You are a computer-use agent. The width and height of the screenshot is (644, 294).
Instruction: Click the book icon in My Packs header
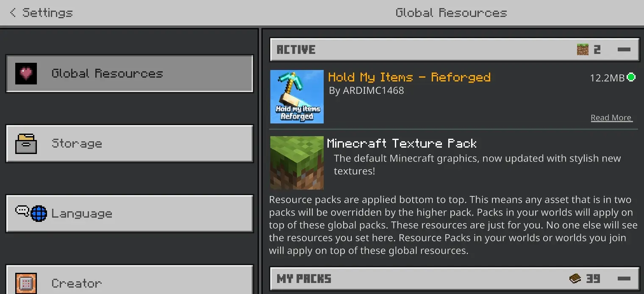click(575, 279)
